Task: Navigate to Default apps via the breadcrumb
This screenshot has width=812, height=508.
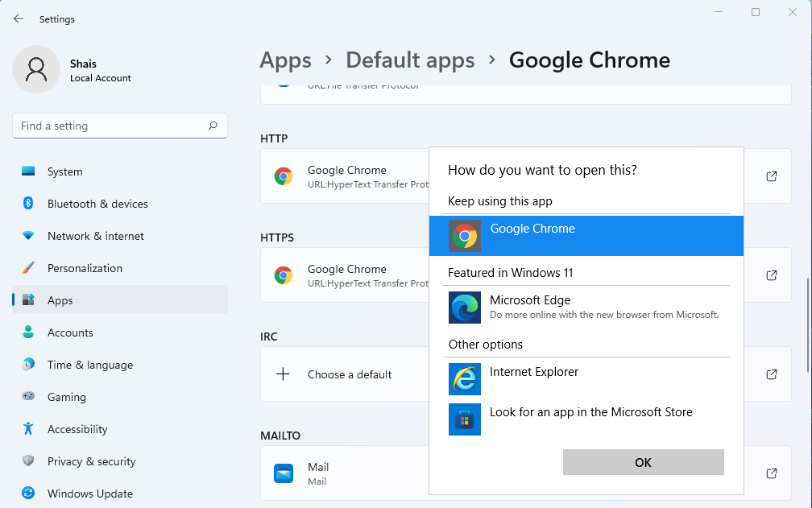Action: (x=410, y=60)
